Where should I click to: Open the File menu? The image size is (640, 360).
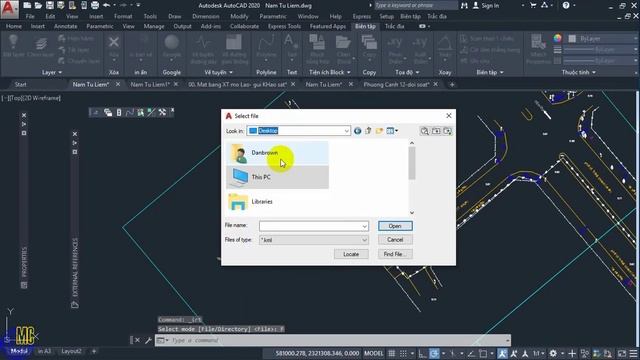[x=30, y=16]
